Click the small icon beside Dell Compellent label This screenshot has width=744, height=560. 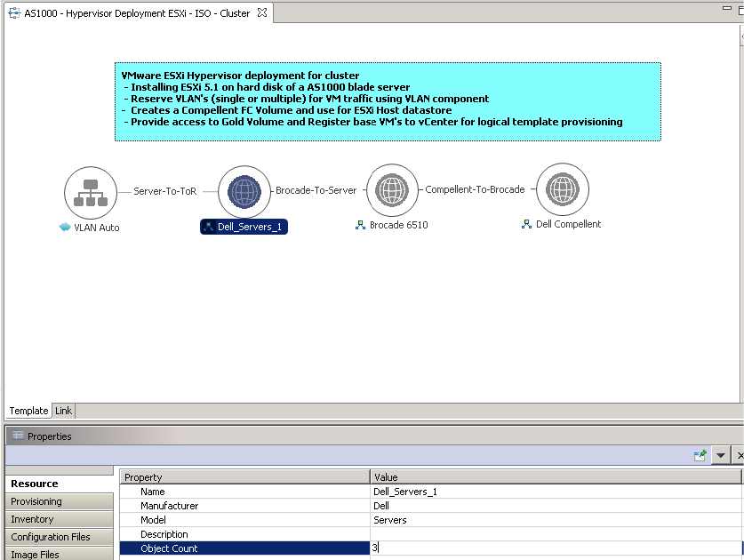click(526, 225)
